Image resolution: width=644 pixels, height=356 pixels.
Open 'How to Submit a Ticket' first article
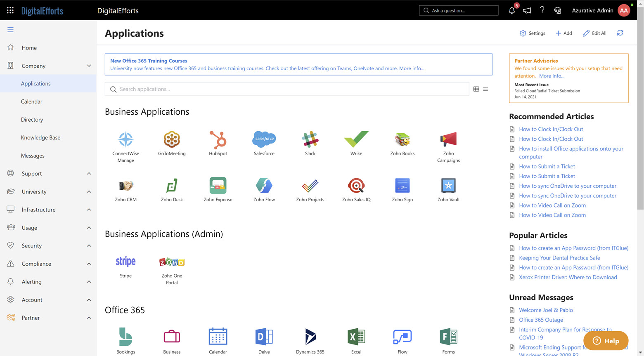[547, 166]
